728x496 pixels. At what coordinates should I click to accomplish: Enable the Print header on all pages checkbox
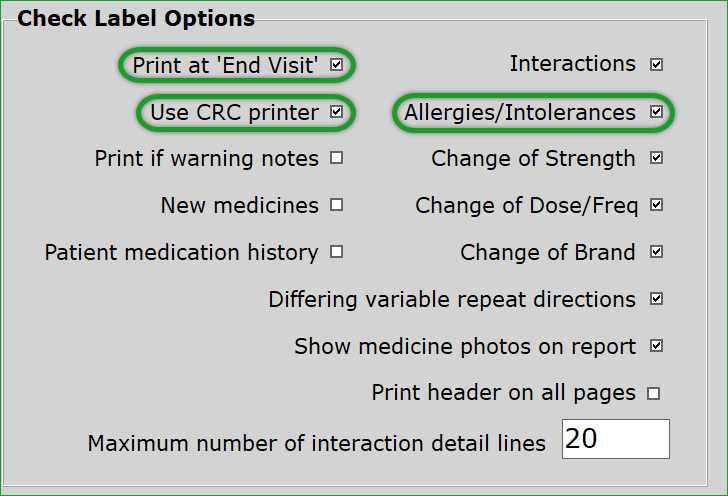(654, 393)
